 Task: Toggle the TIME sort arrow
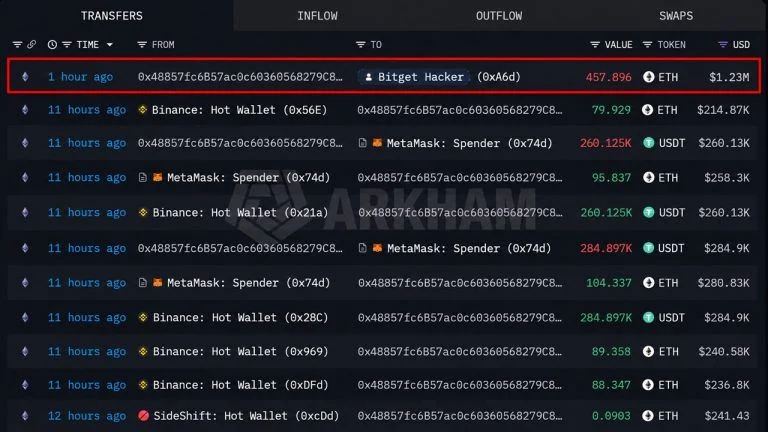point(110,45)
